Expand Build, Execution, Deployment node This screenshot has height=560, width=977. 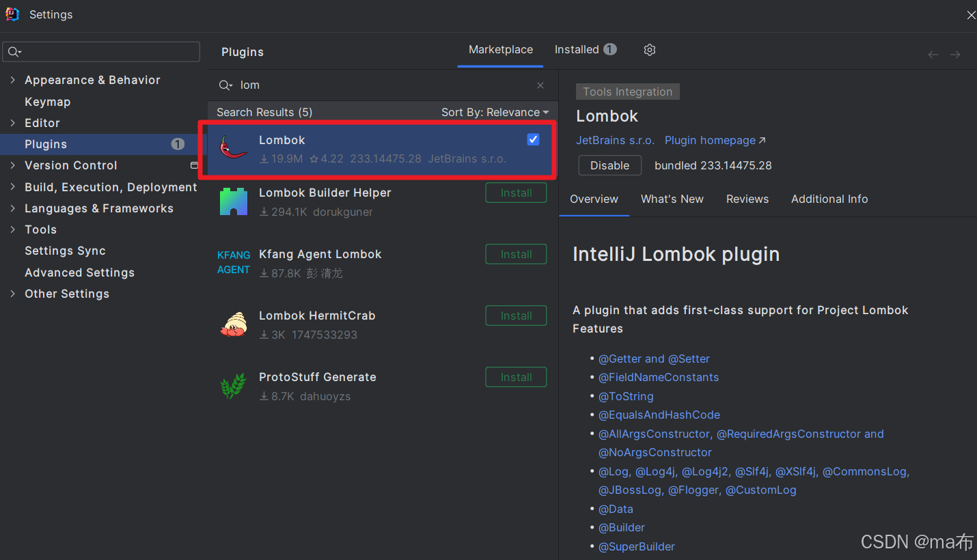tap(12, 187)
